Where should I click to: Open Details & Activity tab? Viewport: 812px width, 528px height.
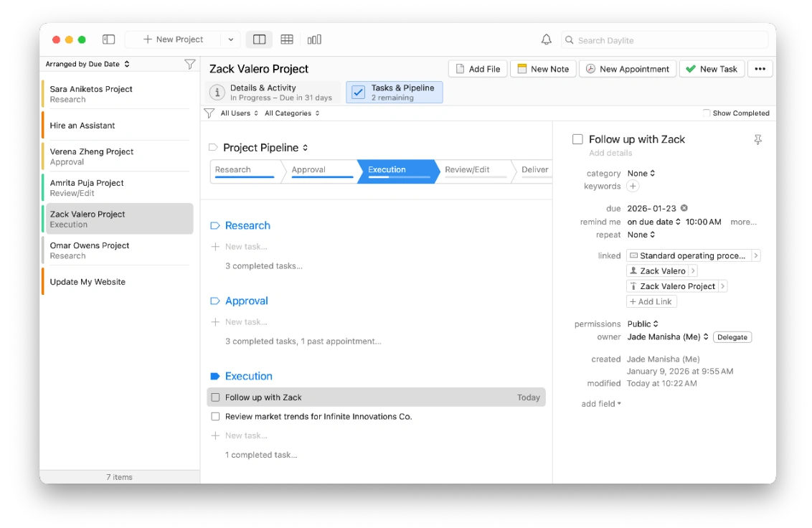[273, 93]
